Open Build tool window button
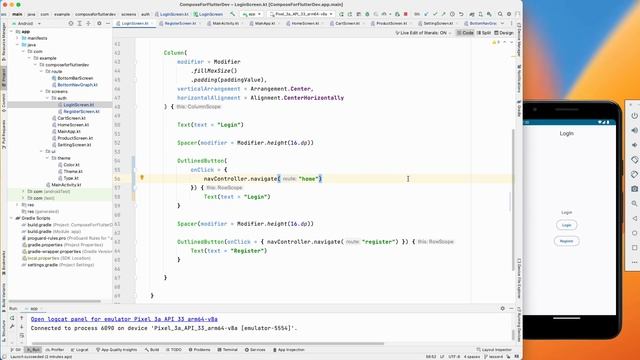This screenshot has height=360, width=640. [x=152, y=350]
